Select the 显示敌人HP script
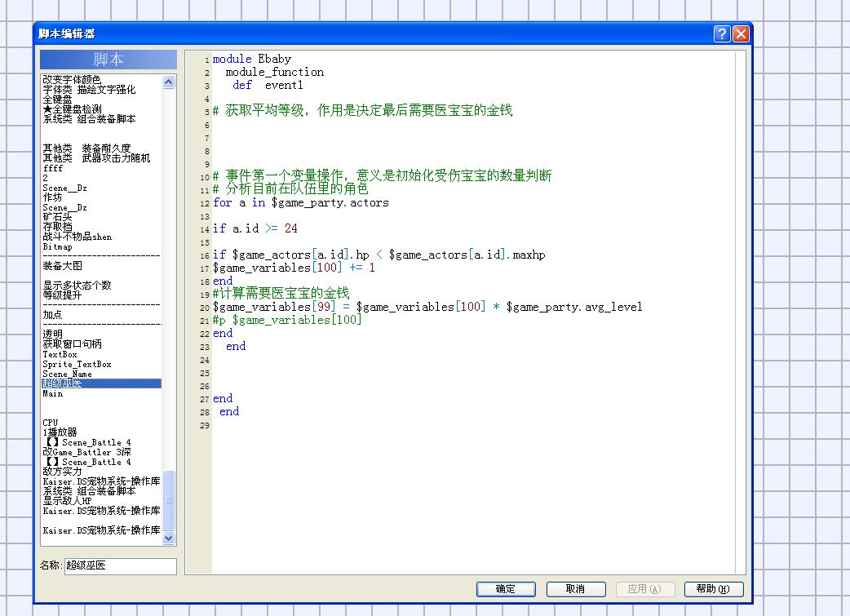The image size is (850, 616). (67, 500)
